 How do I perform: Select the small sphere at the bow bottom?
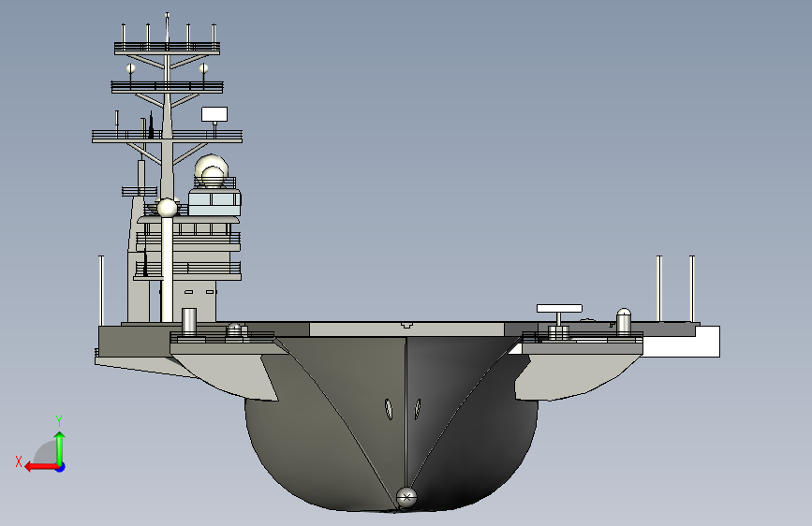(406, 498)
